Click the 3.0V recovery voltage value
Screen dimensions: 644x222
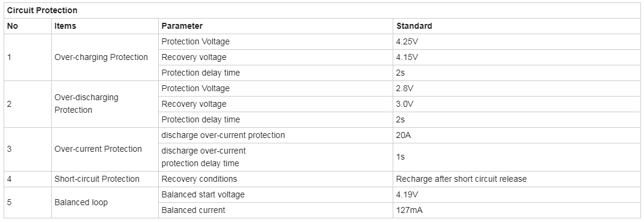[405, 104]
